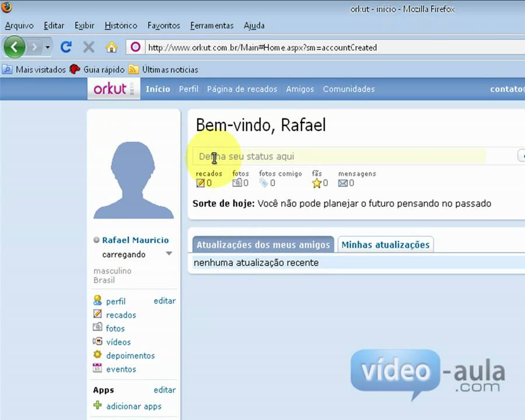The image size is (525, 420).
Task: Click the Forward navigation arrow
Action: click(x=34, y=47)
